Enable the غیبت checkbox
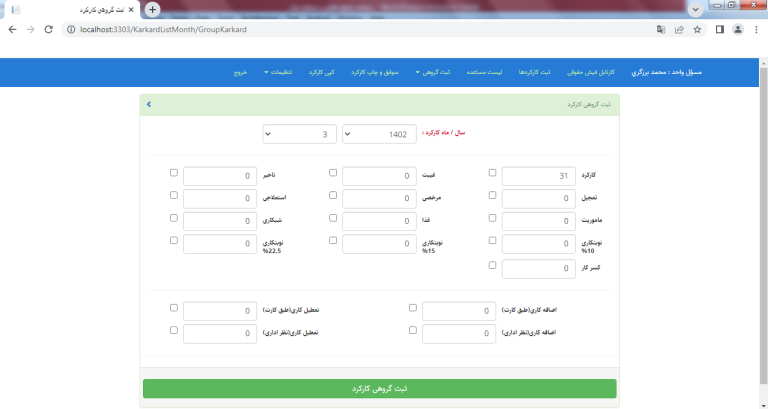 pyautogui.click(x=333, y=173)
